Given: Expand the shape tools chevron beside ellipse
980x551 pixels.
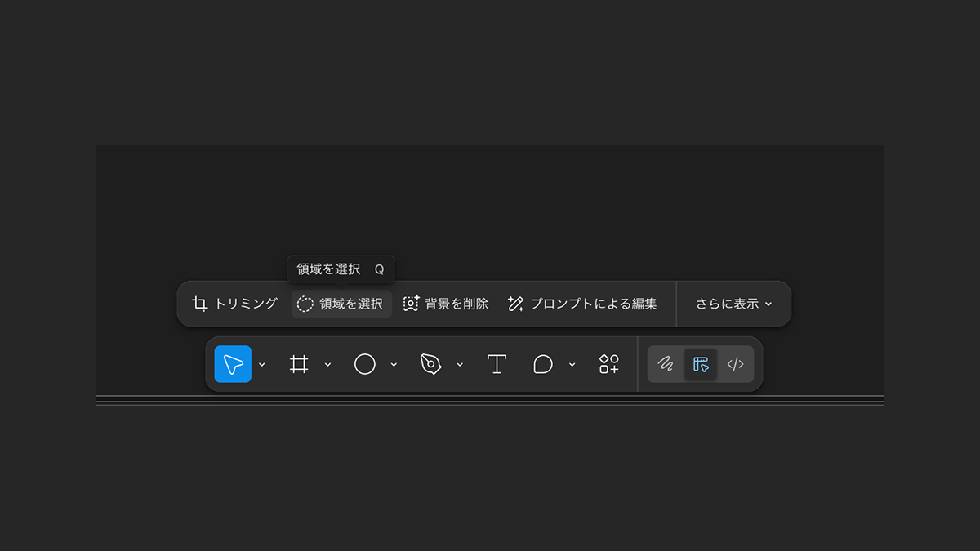Looking at the screenshot, I should (394, 365).
